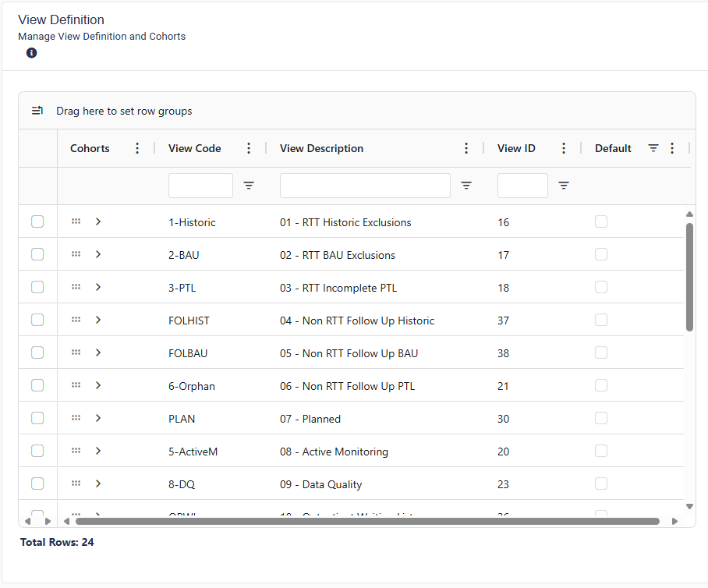Screen dimensions: 708x588
Task: Expand the 6-Orphan row chevron
Action: click(x=98, y=385)
